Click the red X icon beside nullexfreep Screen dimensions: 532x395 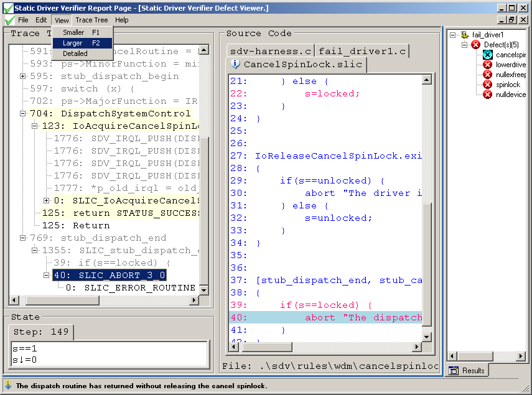tap(487, 75)
